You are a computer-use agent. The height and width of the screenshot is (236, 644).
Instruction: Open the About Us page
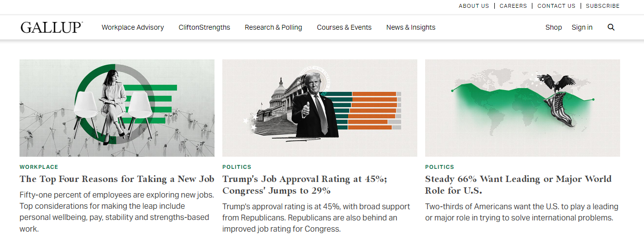pyautogui.click(x=473, y=6)
